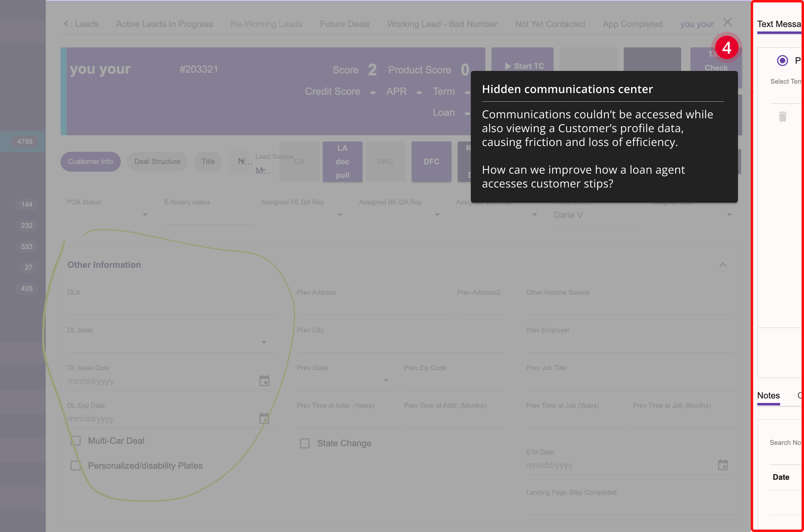Delete template using trash icon
Viewport: 804px width, 532px height.
pyautogui.click(x=783, y=116)
